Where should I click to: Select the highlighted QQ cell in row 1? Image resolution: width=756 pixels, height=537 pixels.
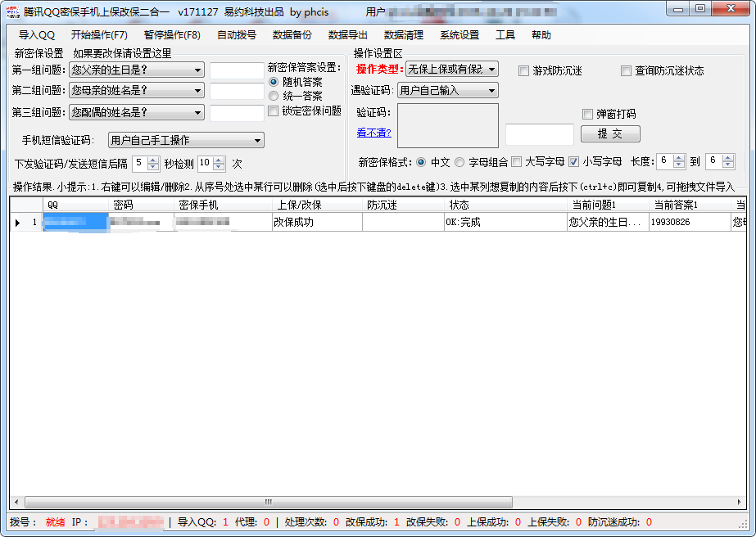pos(75,222)
